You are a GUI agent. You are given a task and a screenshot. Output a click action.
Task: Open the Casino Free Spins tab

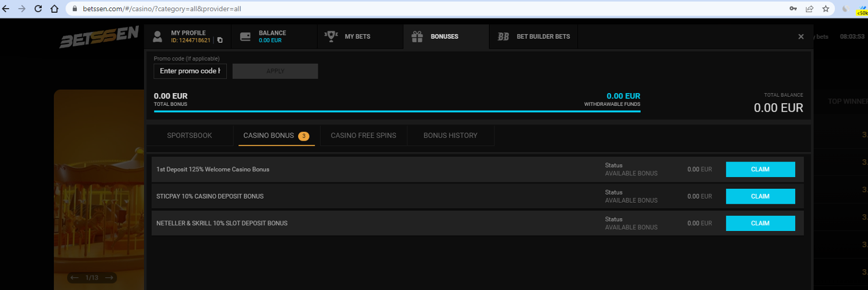[363, 135]
